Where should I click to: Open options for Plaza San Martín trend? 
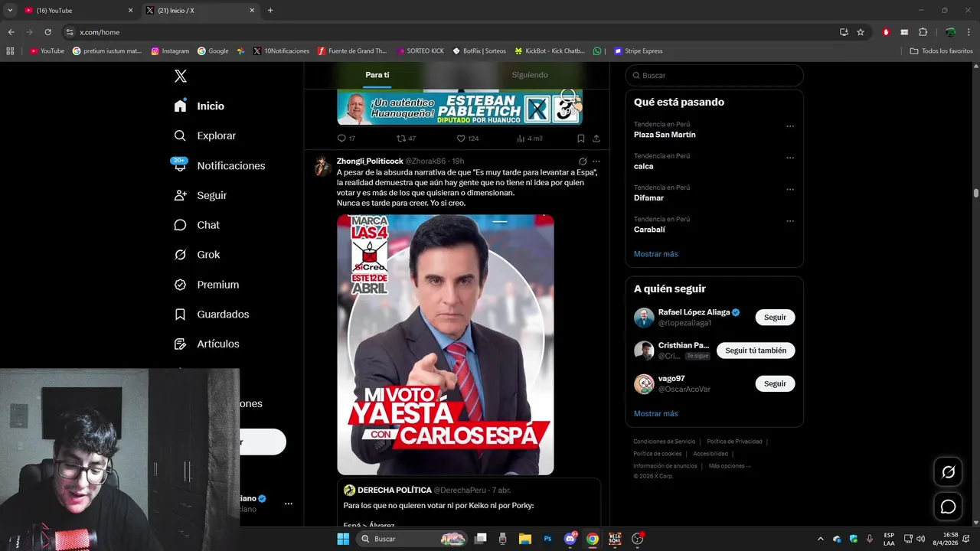[790, 126]
